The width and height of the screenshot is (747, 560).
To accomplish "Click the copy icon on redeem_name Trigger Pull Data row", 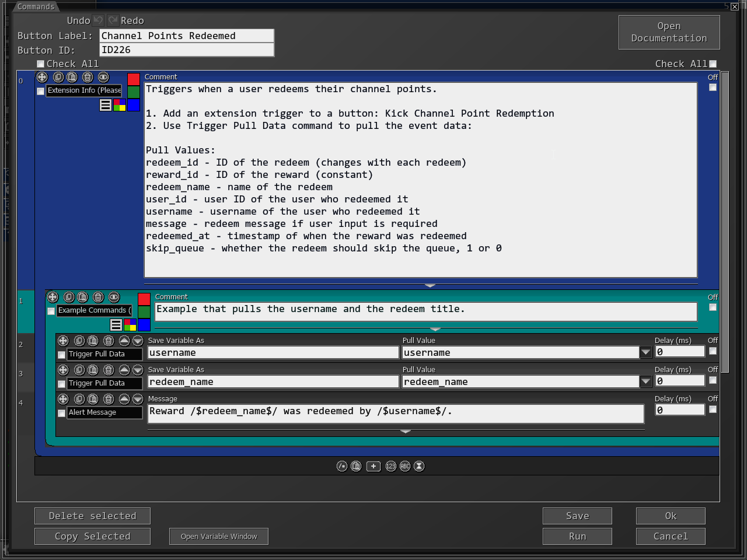I will [79, 370].
